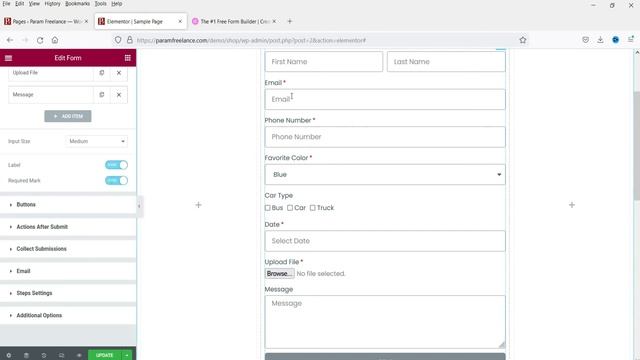Open the Pocket save icon

(x=585, y=40)
